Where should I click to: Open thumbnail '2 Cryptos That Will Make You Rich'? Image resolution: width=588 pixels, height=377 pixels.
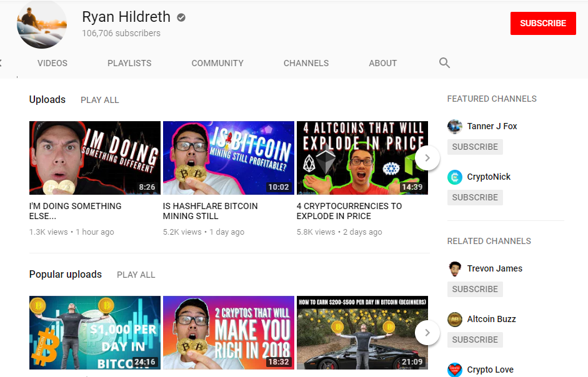click(229, 333)
